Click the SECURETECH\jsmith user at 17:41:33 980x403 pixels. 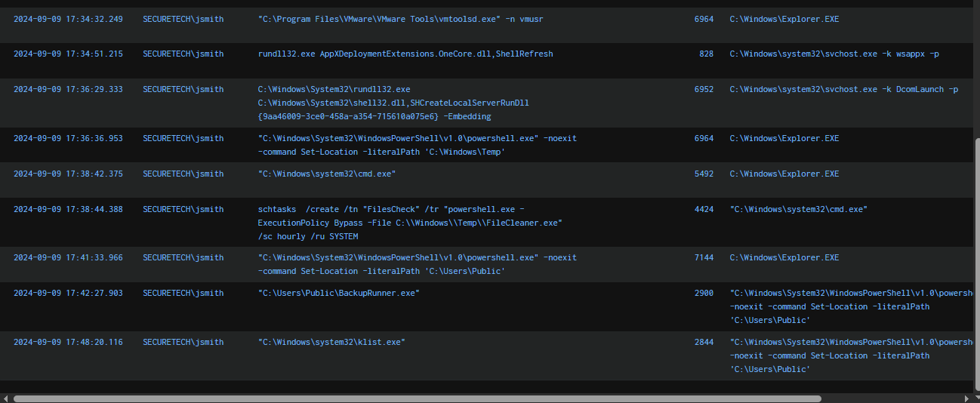[183, 258]
